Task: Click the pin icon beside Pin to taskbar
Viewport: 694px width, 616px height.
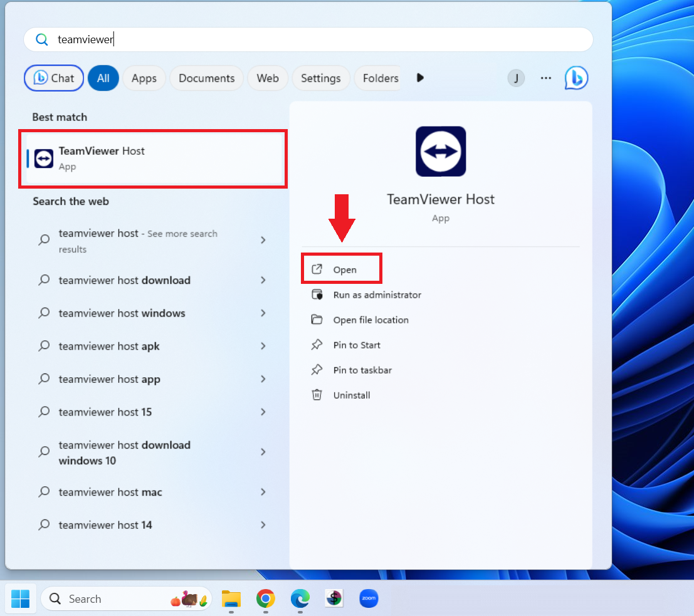Action: click(317, 370)
